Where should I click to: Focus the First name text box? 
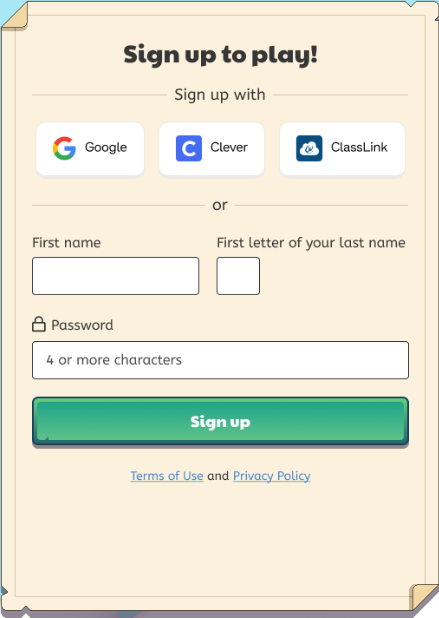click(x=115, y=276)
